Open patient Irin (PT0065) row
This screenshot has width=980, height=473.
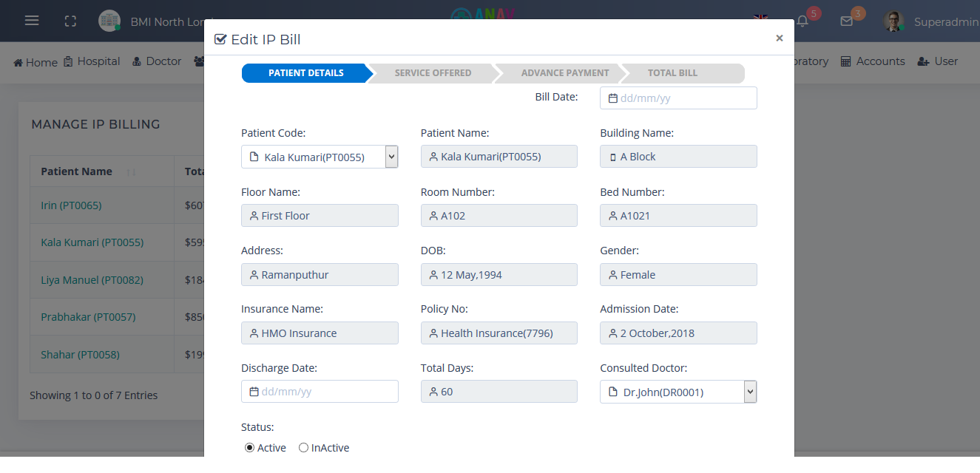click(71, 205)
